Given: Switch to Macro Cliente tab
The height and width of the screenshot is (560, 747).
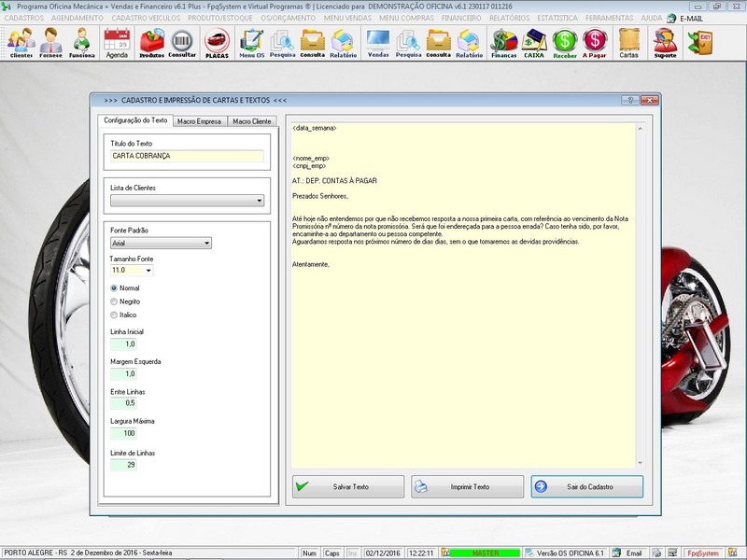Looking at the screenshot, I should (x=252, y=121).
